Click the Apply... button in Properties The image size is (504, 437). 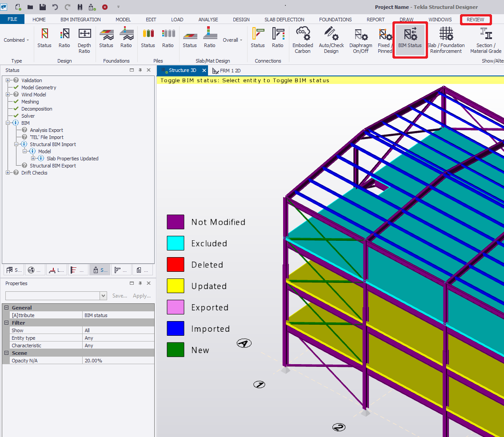coord(142,296)
